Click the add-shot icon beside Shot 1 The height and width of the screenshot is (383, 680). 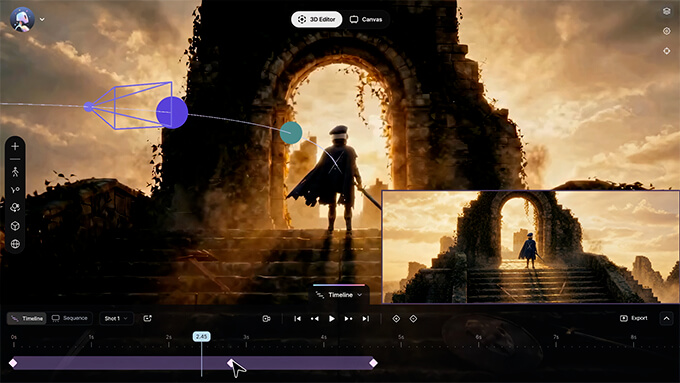coord(147,318)
